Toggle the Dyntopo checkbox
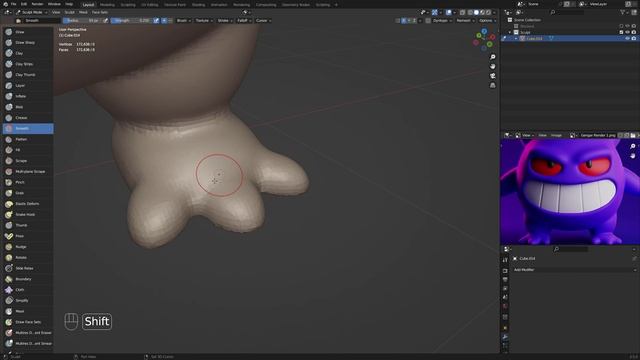The height and width of the screenshot is (360, 640). point(428,20)
